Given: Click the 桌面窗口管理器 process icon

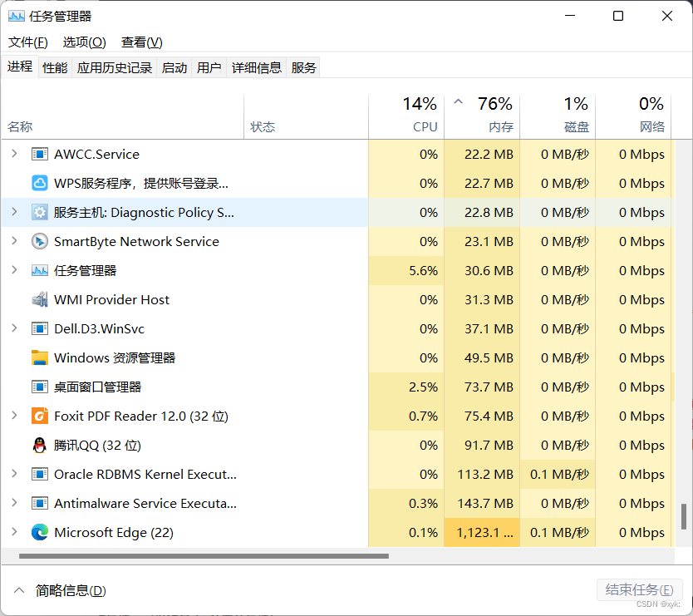Looking at the screenshot, I should tap(39, 387).
